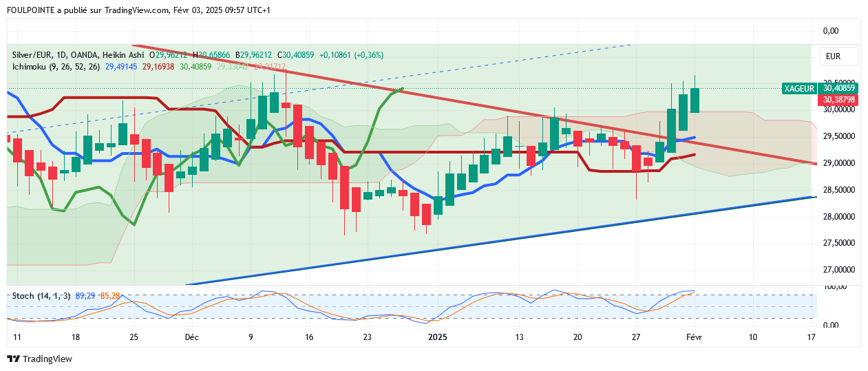Screen dimensions: 868x371
Task: Click the 28,50000 price scale label
Action: point(840,190)
